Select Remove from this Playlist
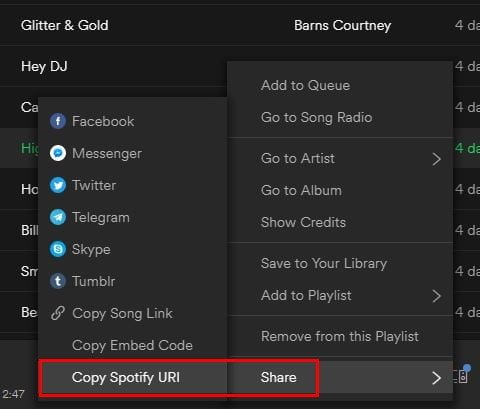This screenshot has height=409, width=480. pos(340,336)
